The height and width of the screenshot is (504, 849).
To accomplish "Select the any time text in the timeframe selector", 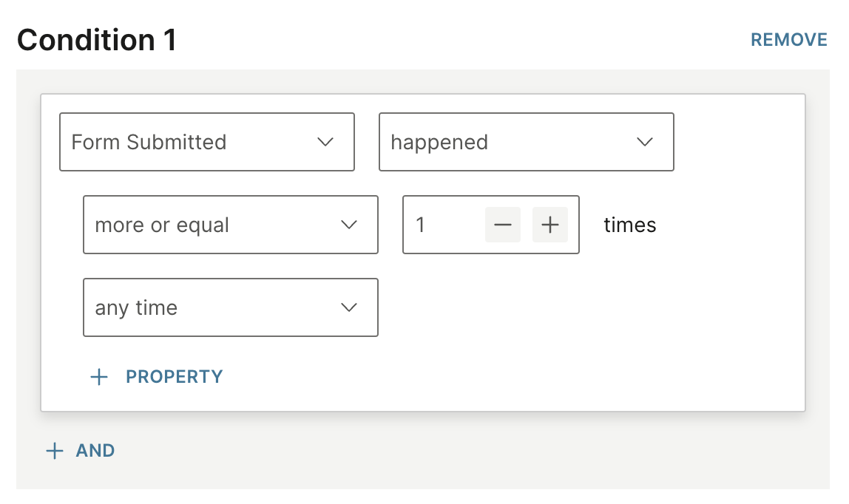I will point(136,307).
